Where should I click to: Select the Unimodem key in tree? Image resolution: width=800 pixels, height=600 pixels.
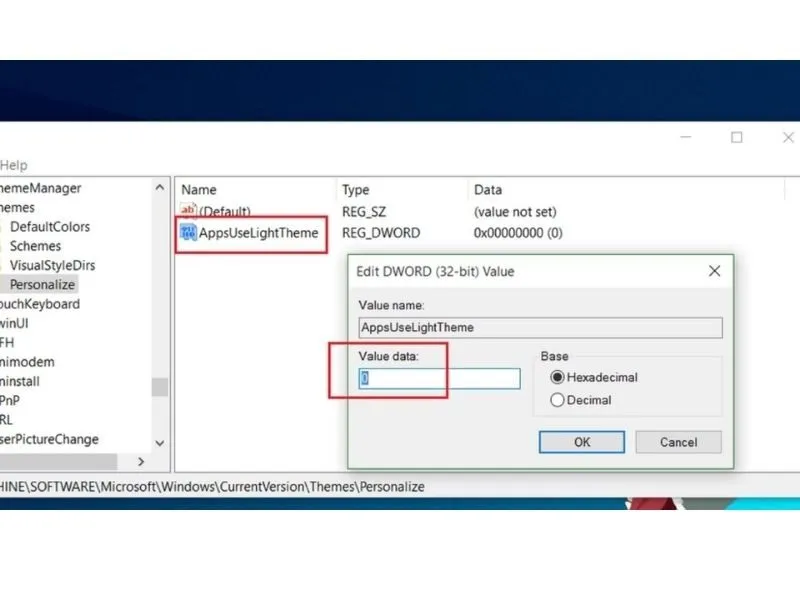[27, 362]
